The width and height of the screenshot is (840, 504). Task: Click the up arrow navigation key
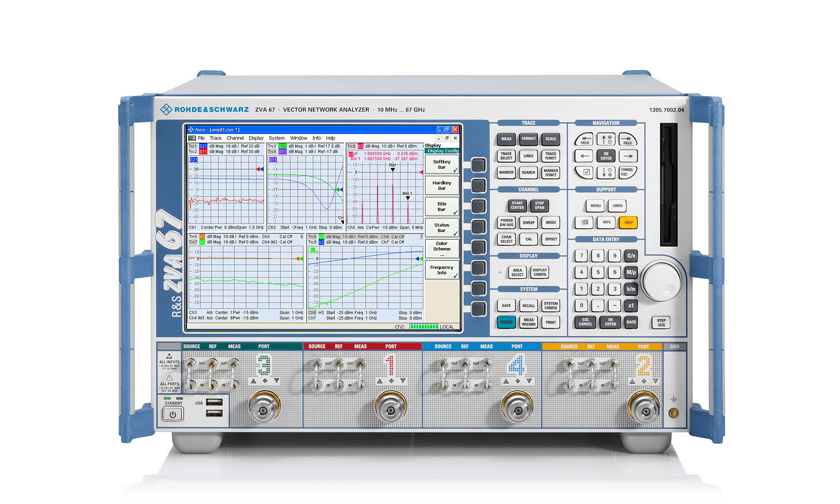click(606, 139)
